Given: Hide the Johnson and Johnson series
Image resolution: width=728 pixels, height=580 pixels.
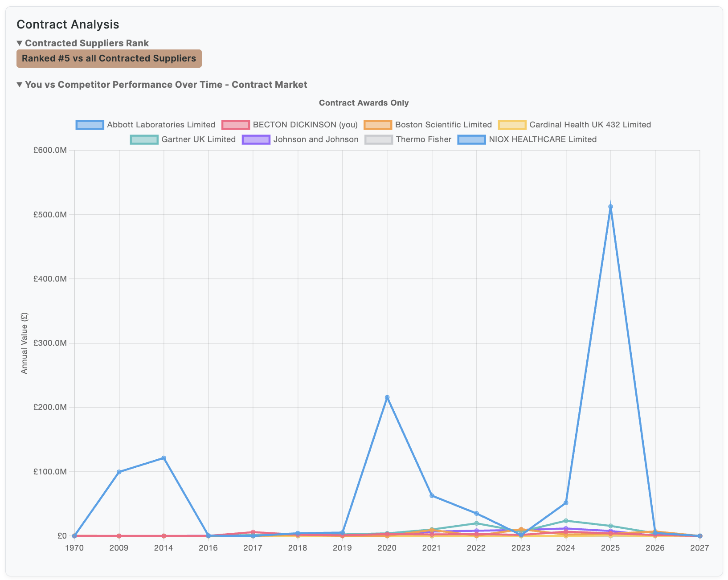Looking at the screenshot, I should pyautogui.click(x=300, y=139).
